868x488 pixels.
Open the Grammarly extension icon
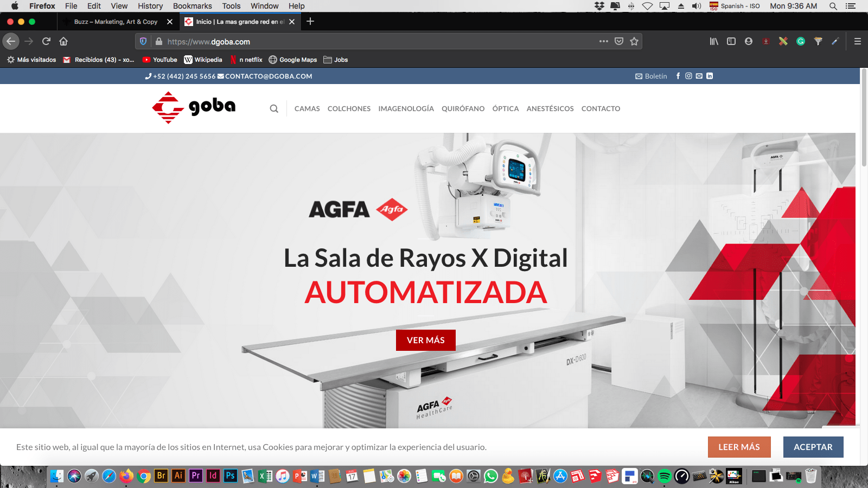[x=801, y=41]
